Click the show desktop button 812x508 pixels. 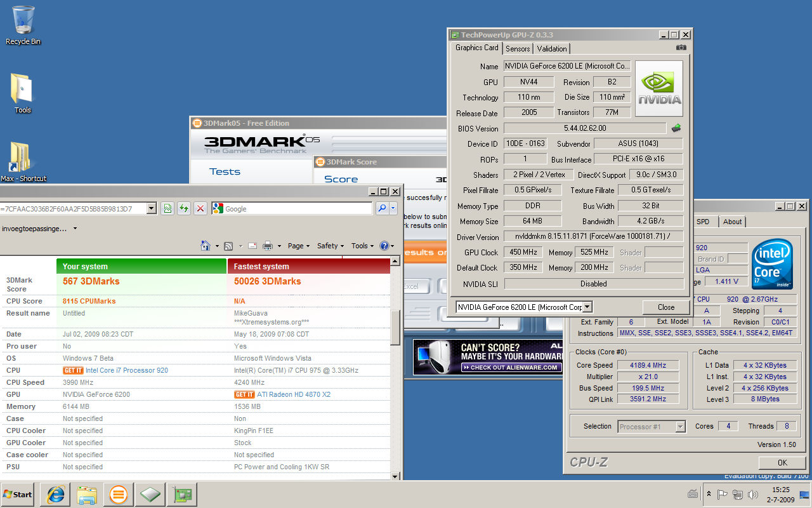(804, 495)
